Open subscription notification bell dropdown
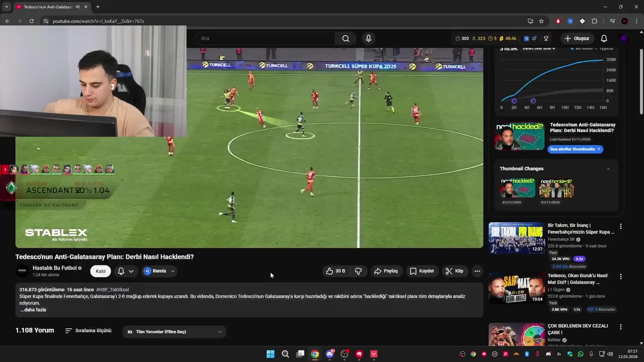This screenshot has height=362, width=644. (126, 271)
